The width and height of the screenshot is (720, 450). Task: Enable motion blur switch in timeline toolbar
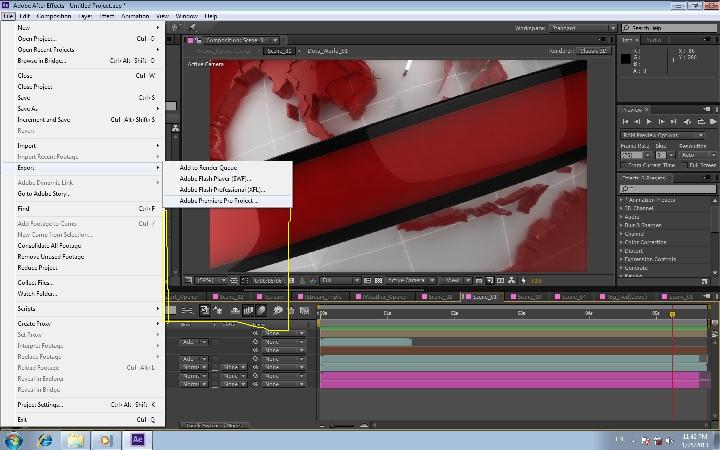[x=261, y=310]
